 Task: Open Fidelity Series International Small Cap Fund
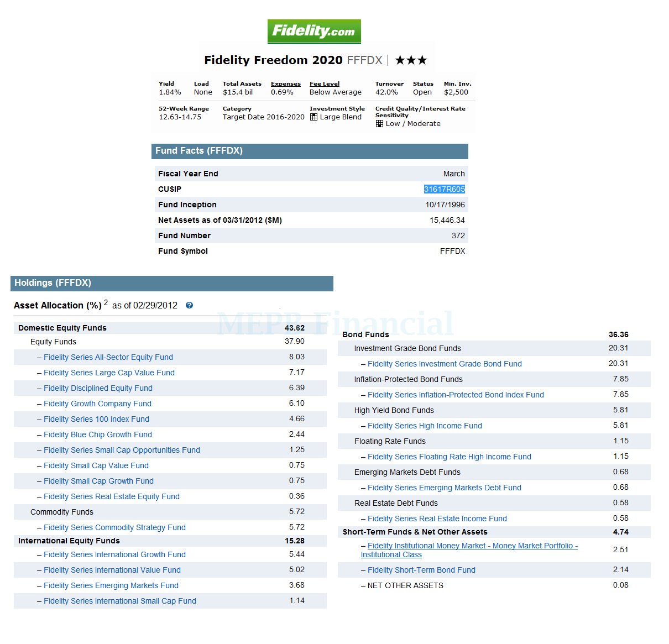(120, 601)
